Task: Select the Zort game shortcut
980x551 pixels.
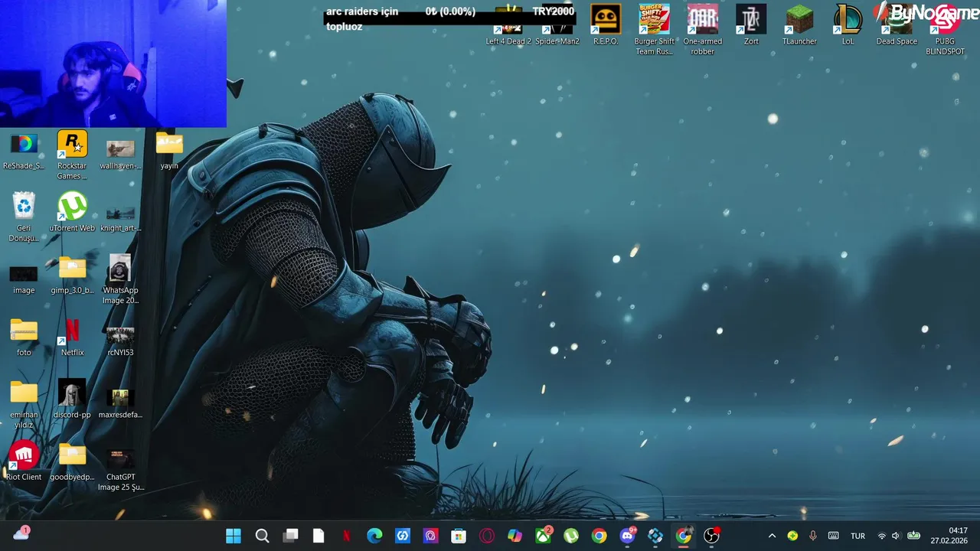Action: click(x=751, y=25)
